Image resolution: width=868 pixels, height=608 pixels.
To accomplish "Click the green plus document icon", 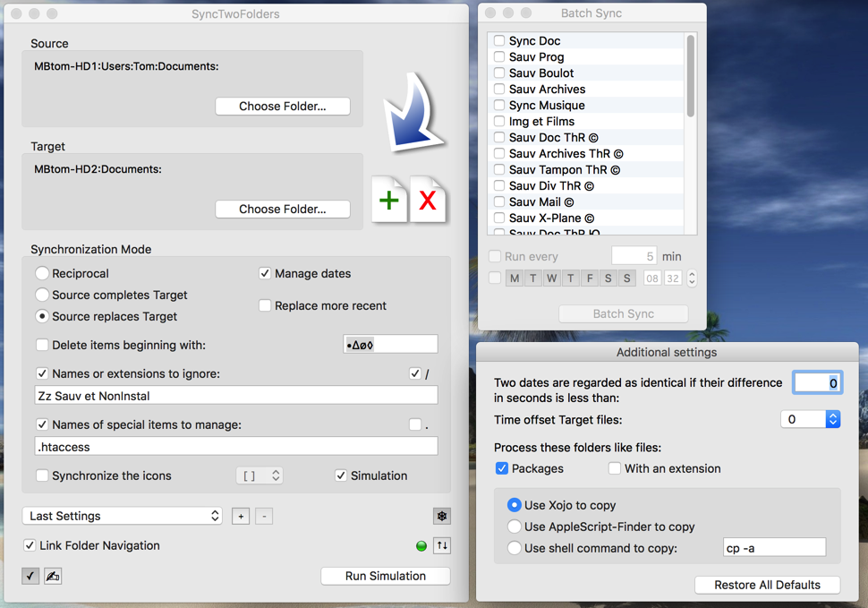I will (x=389, y=200).
